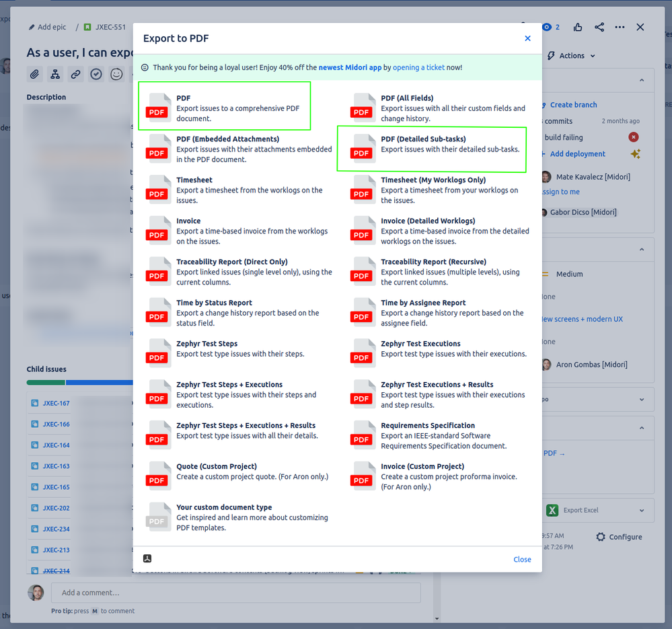The height and width of the screenshot is (629, 672).
Task: Click the PDF icon next to Timesheet
Action: 159,190
